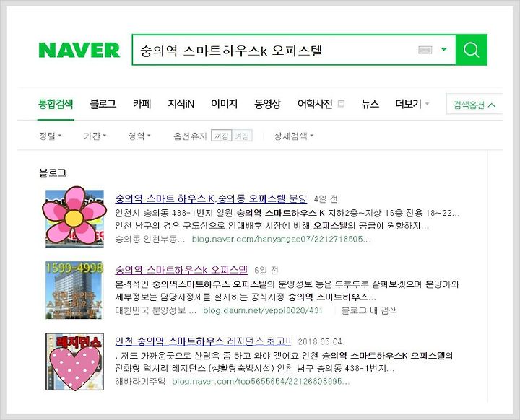Expand the 상세검색 options
Screen dimensions: 520x420
[293, 136]
